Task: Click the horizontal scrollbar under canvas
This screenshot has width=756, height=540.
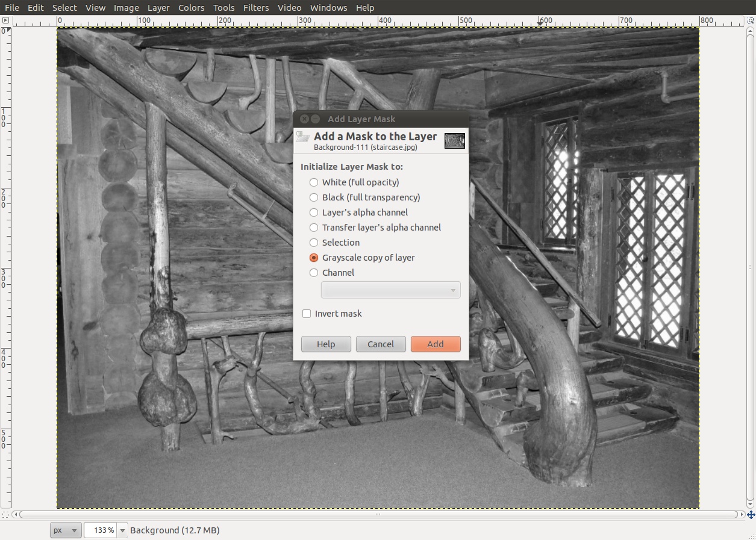Action: 378,515
